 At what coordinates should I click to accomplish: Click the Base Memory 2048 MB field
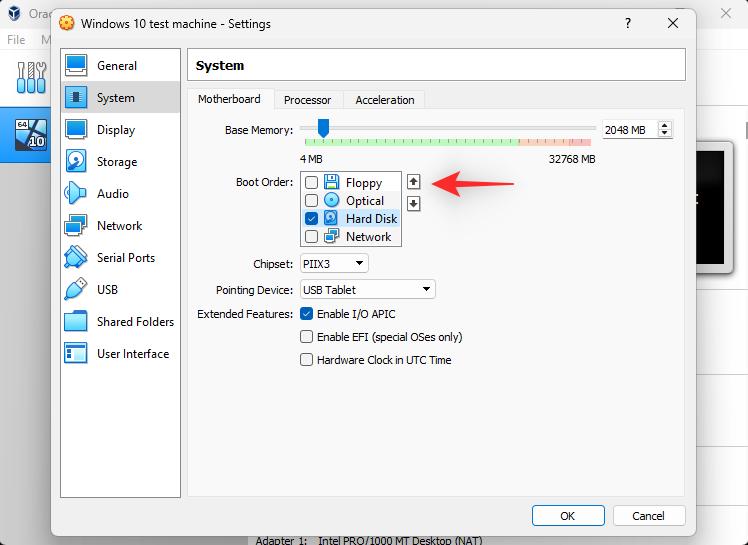click(630, 130)
